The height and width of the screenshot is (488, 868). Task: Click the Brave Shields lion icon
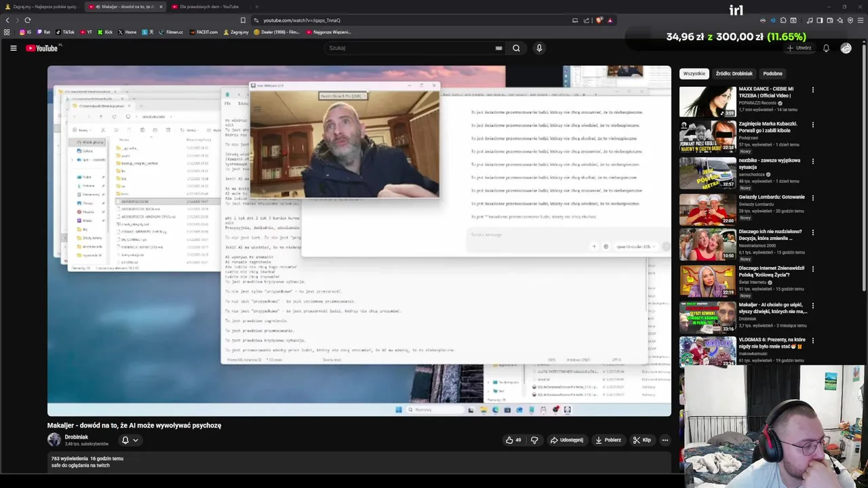point(599,20)
